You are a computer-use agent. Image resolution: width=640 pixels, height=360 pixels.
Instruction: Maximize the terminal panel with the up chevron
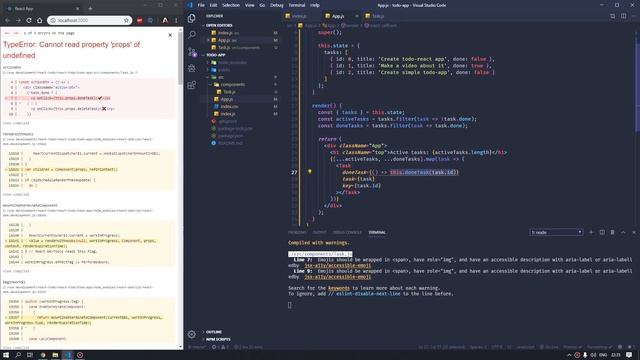pyautogui.click(x=623, y=232)
